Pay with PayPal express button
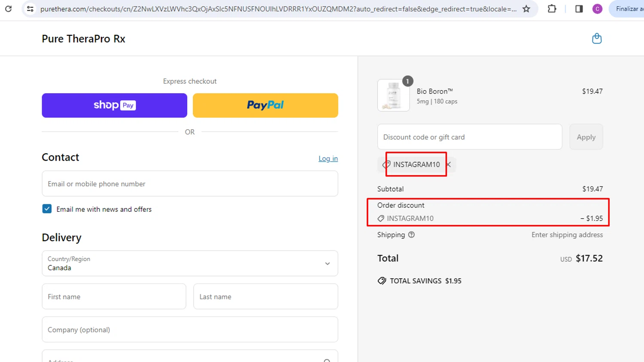 click(x=265, y=105)
